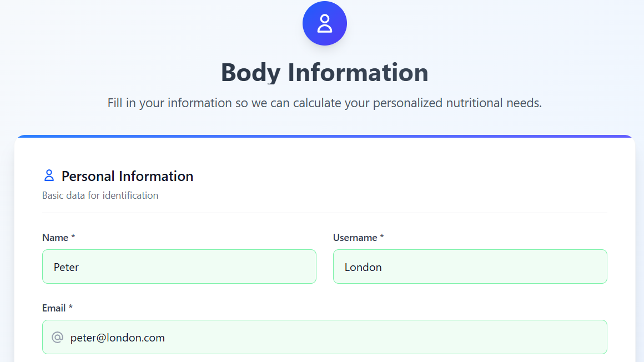The height and width of the screenshot is (362, 644).
Task: Select the Personal Information section heading
Action: (127, 176)
